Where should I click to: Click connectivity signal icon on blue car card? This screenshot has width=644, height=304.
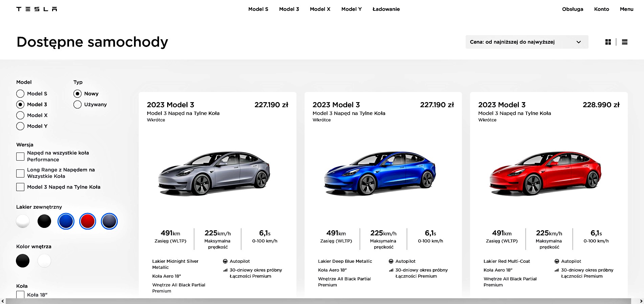(391, 270)
